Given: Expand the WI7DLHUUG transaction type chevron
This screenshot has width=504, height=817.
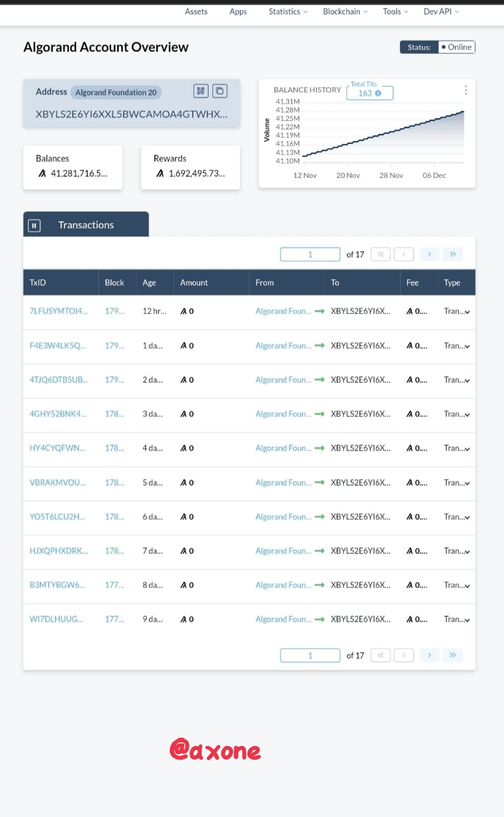Looking at the screenshot, I should point(468,620).
